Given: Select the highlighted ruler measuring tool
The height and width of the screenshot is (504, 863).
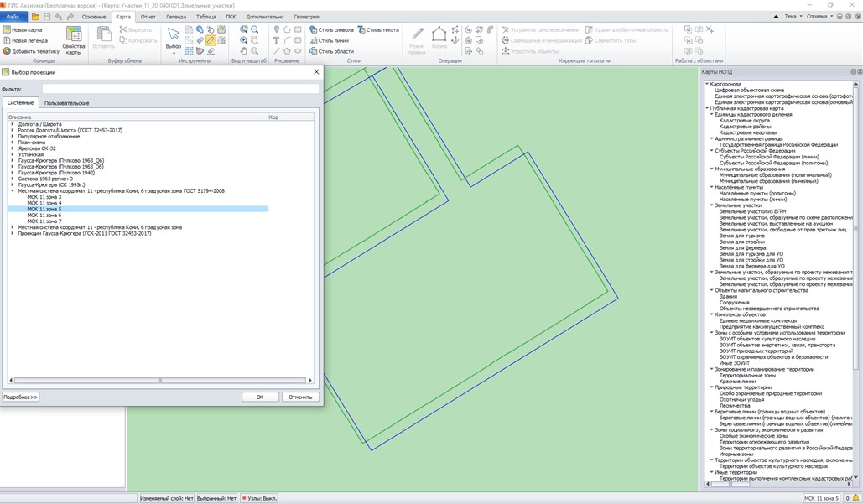Looking at the screenshot, I should pos(211,40).
